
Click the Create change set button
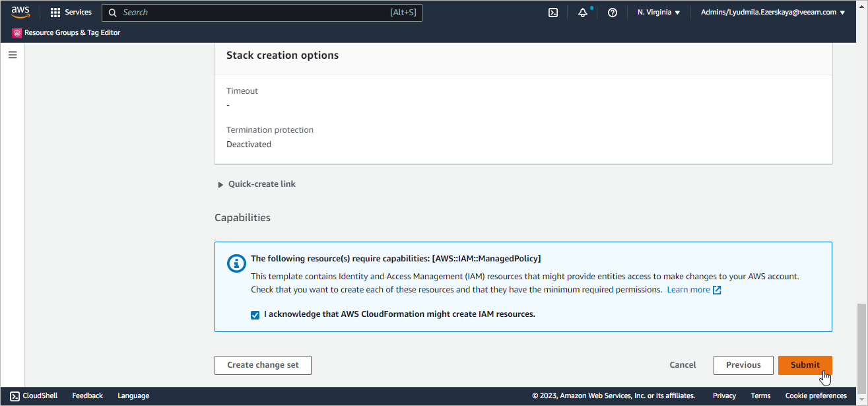(x=263, y=365)
